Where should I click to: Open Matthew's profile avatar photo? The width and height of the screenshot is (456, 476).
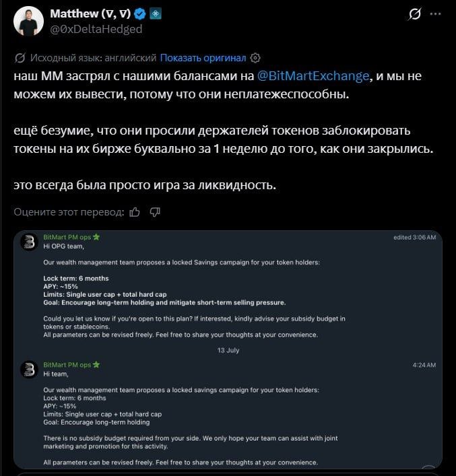pyautogui.click(x=28, y=22)
